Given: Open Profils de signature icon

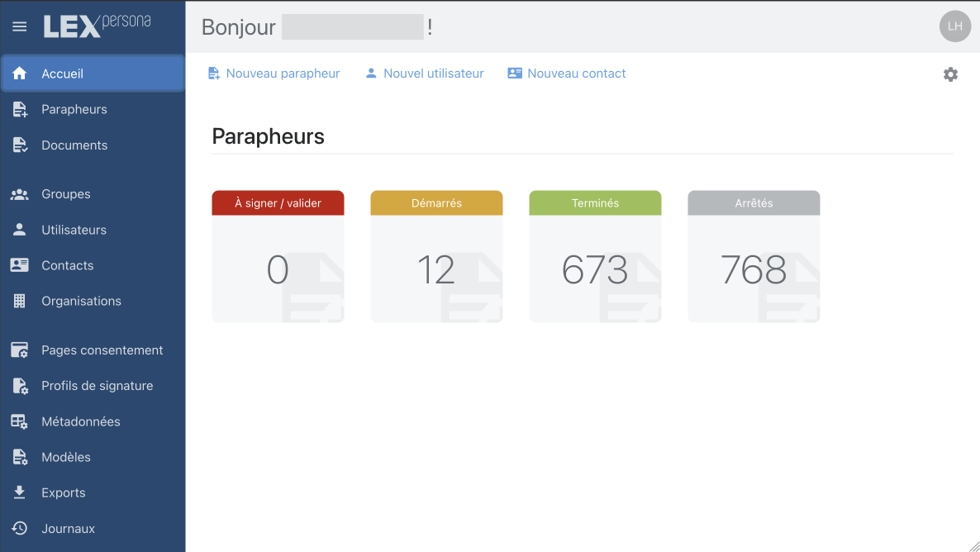Looking at the screenshot, I should (20, 385).
